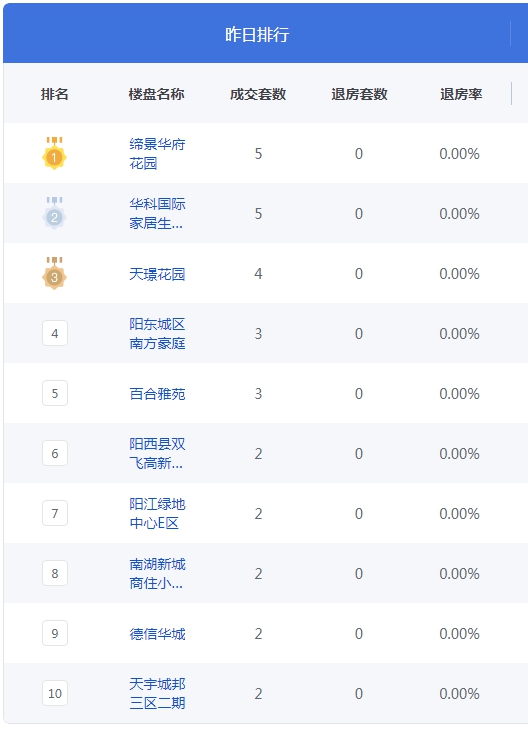This screenshot has width=528, height=732.
Task: Open the 阳江绿地中心E区 link
Action: (x=157, y=514)
